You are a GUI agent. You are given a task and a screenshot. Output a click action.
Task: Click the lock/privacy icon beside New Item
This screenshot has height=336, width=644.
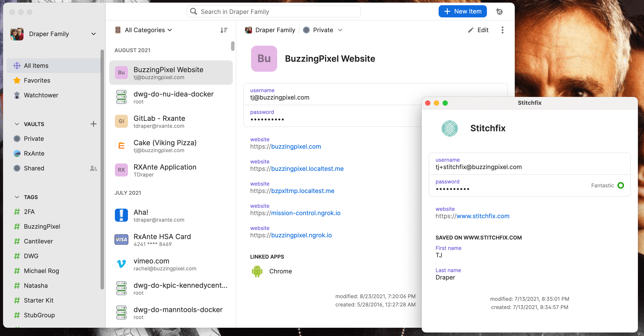click(x=499, y=12)
